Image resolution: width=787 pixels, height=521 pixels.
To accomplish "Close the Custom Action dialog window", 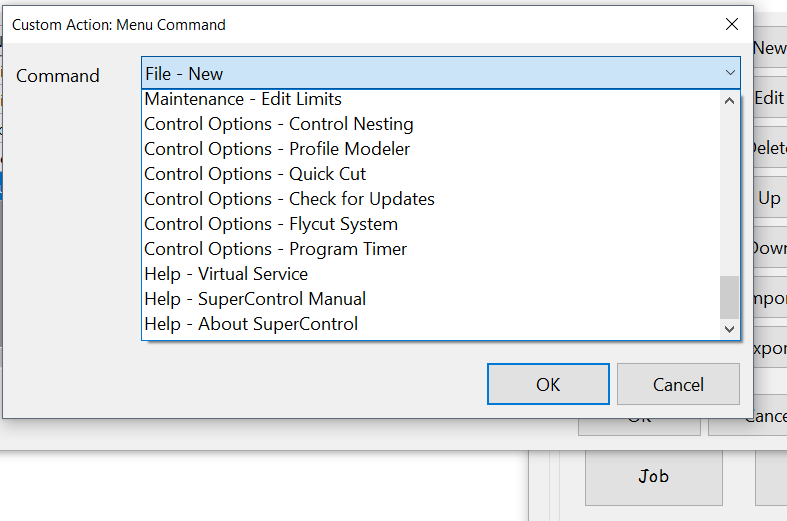I will [732, 24].
